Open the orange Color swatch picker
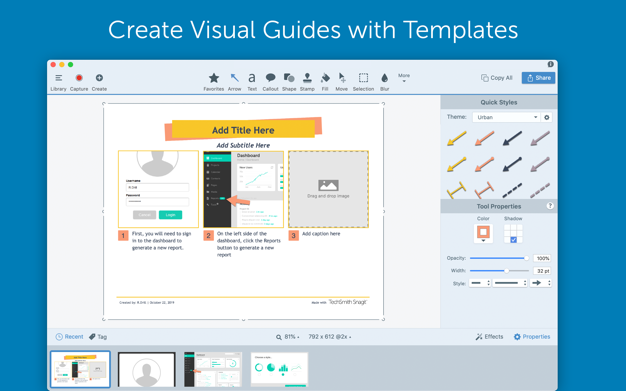 click(x=483, y=233)
